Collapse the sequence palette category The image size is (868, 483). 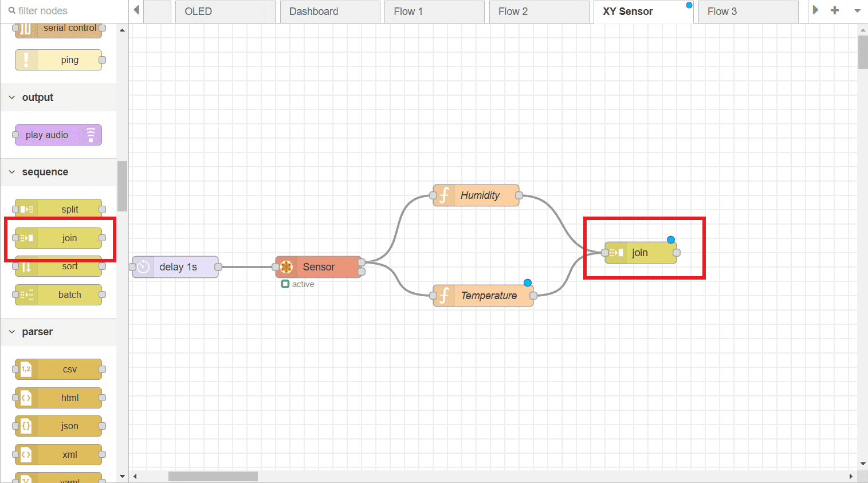[x=12, y=172]
